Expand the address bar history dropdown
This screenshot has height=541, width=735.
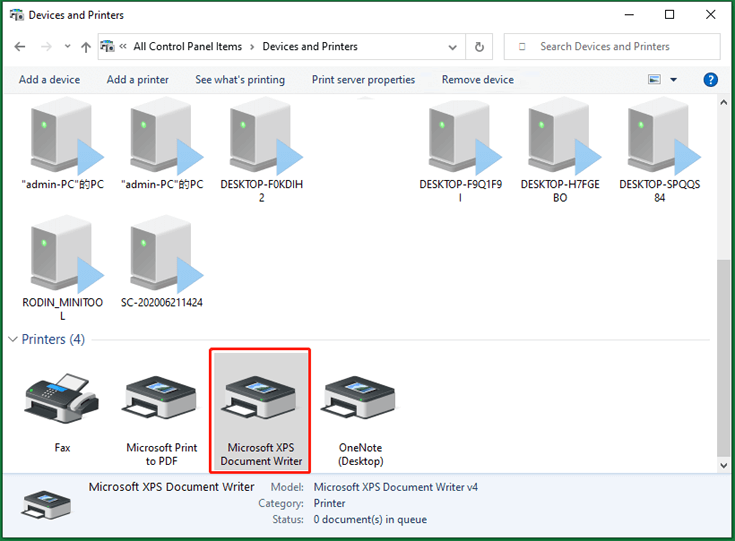coord(452,47)
